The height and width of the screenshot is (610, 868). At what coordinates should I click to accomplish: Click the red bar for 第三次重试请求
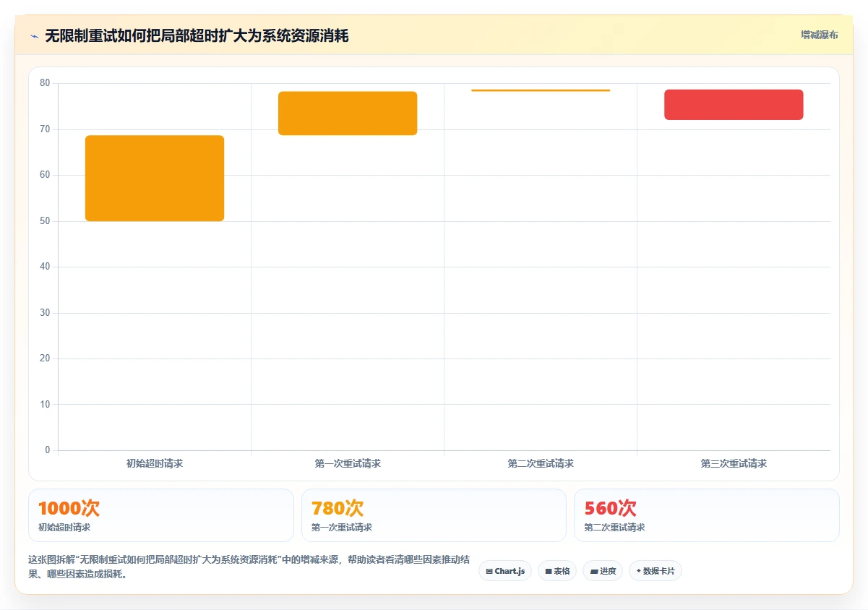point(734,105)
